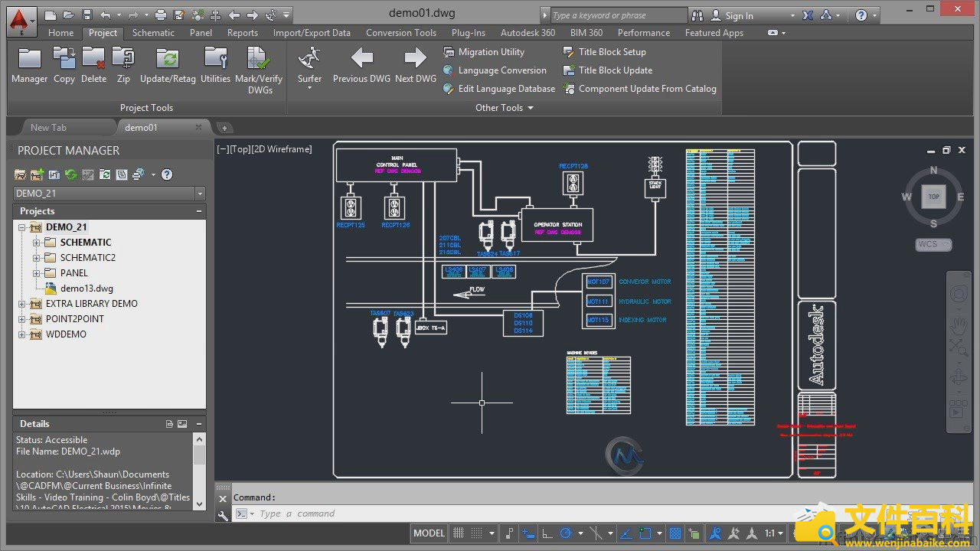This screenshot has height=551, width=980.
Task: Click the Delete project tool
Action: [x=93, y=65]
